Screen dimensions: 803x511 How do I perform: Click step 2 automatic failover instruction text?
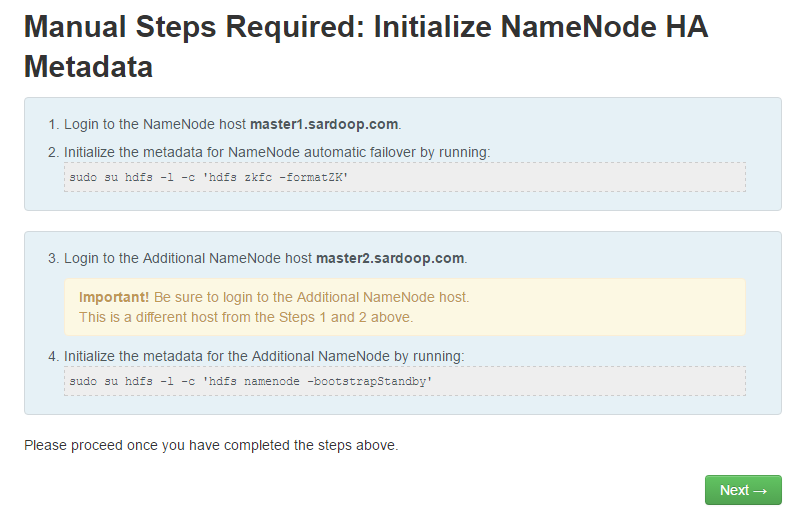click(x=277, y=152)
